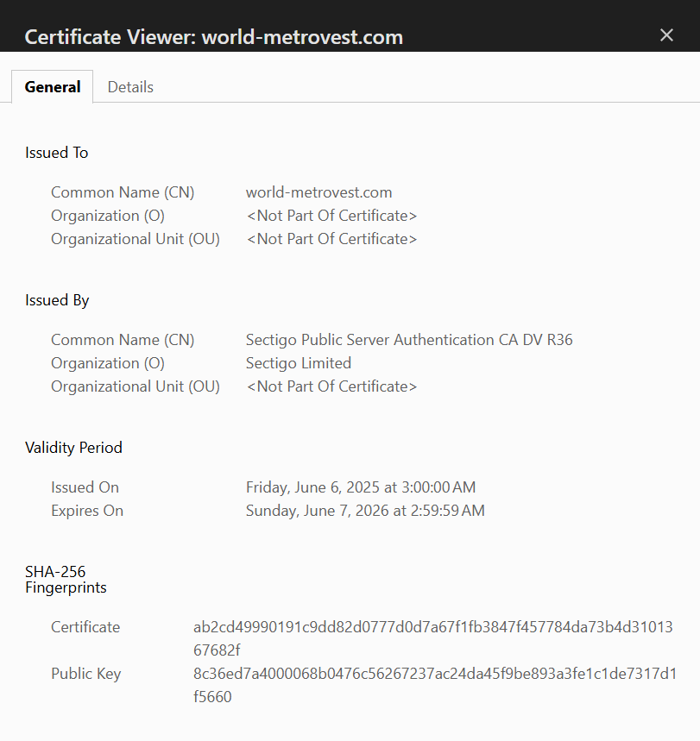The height and width of the screenshot is (741, 700).
Task: Click the Certificate fingerprint label
Action: click(x=85, y=627)
